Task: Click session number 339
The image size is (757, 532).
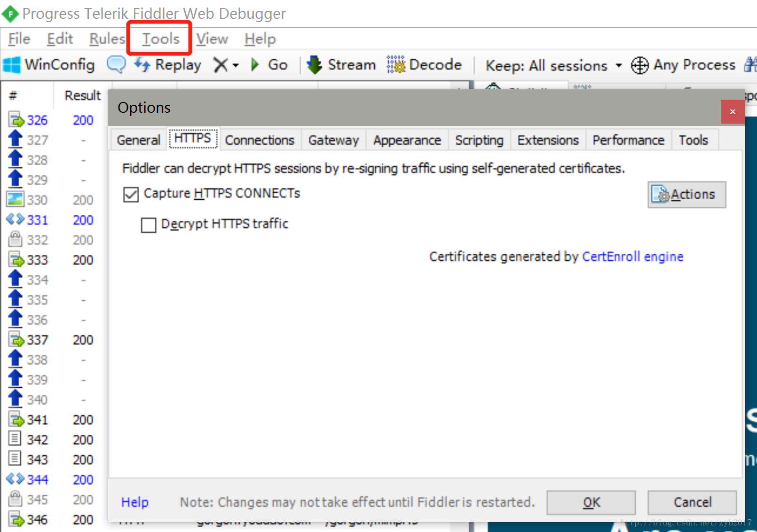Action: pyautogui.click(x=37, y=379)
